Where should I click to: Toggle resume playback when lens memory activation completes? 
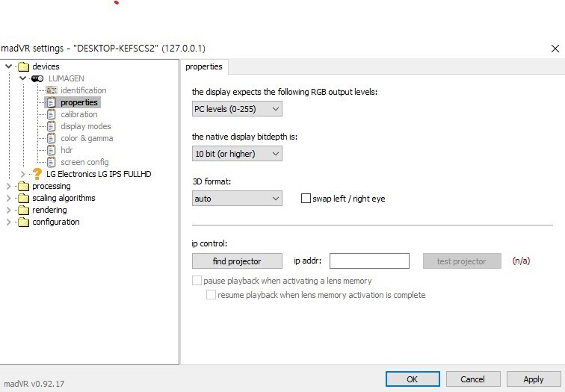click(x=212, y=295)
